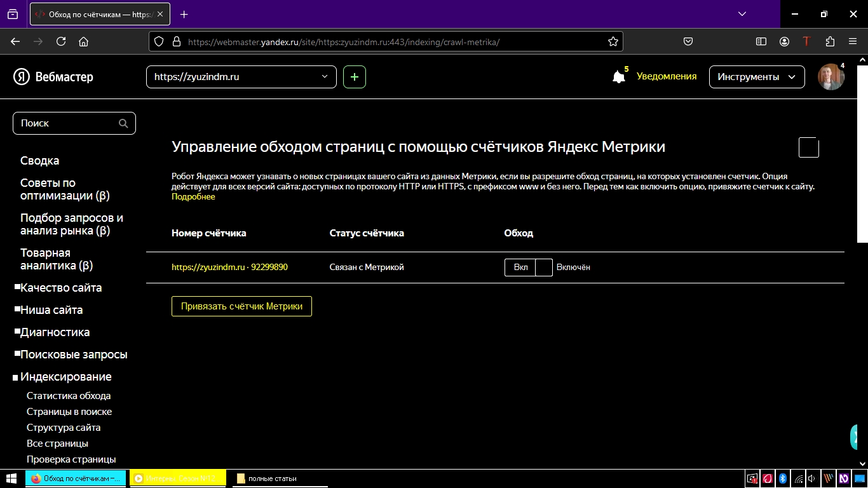Click the Привязать счётчик Метрики button

tap(241, 306)
